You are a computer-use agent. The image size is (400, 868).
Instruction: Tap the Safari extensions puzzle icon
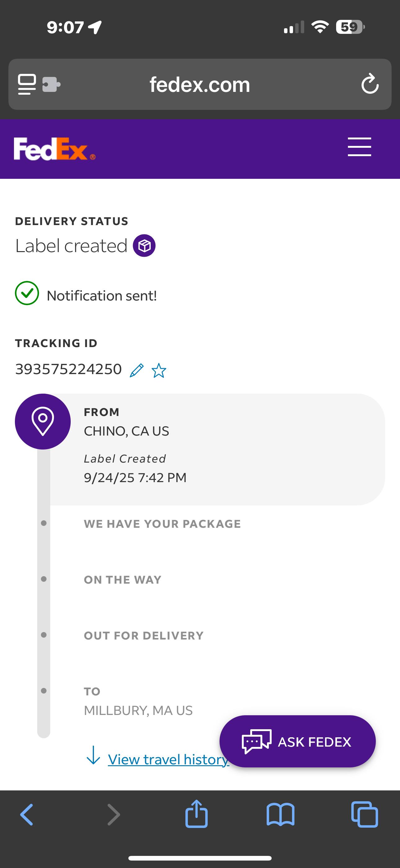click(51, 84)
